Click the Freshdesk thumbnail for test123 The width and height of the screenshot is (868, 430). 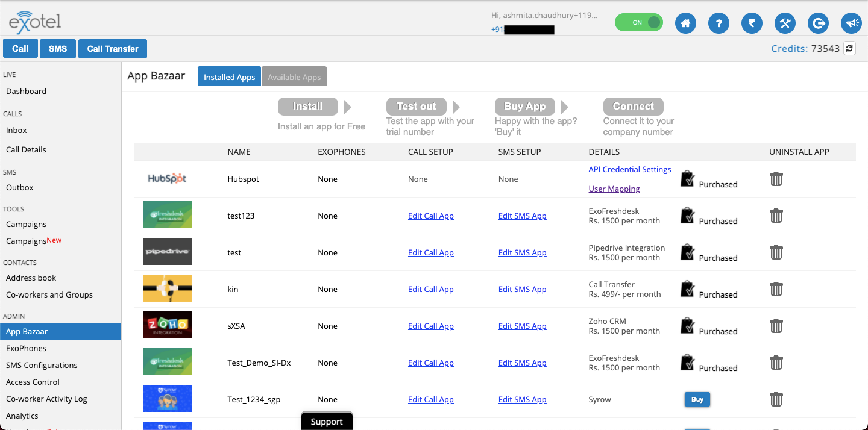(168, 215)
